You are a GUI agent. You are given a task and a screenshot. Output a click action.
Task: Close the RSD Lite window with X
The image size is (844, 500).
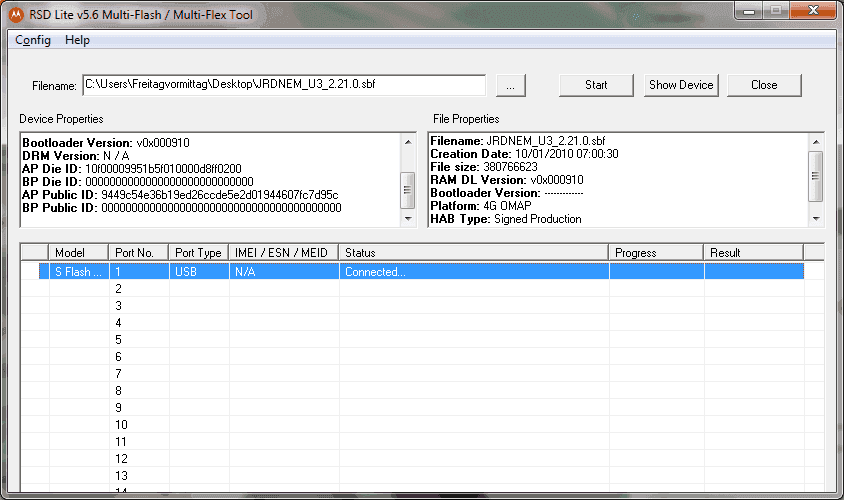[813, 10]
